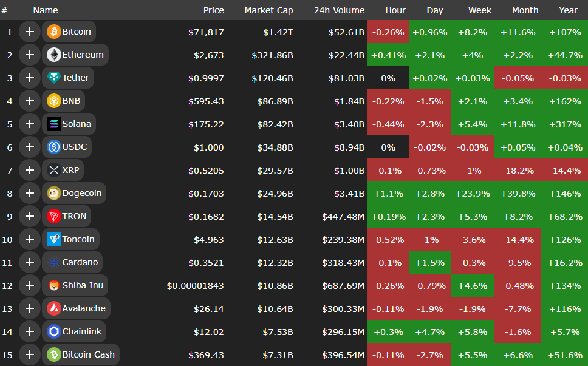
Task: Toggle the plus button beside XRP
Action: click(x=29, y=170)
